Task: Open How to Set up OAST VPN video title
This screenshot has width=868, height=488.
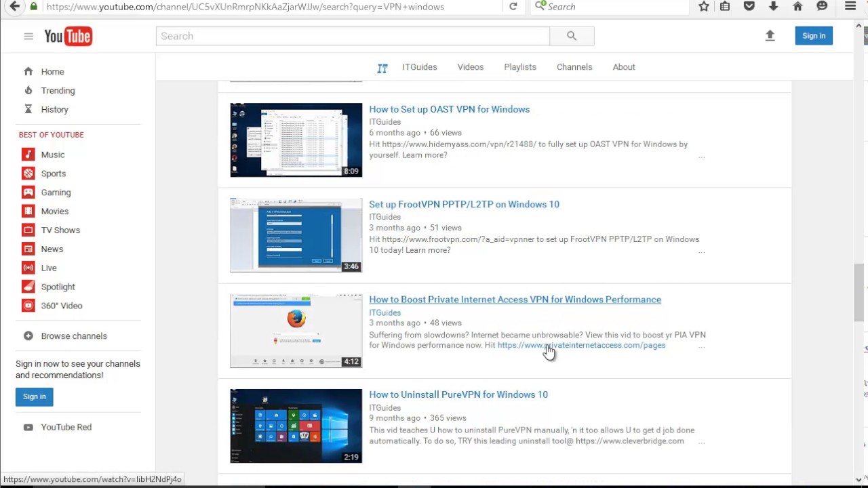Action: 449,109
